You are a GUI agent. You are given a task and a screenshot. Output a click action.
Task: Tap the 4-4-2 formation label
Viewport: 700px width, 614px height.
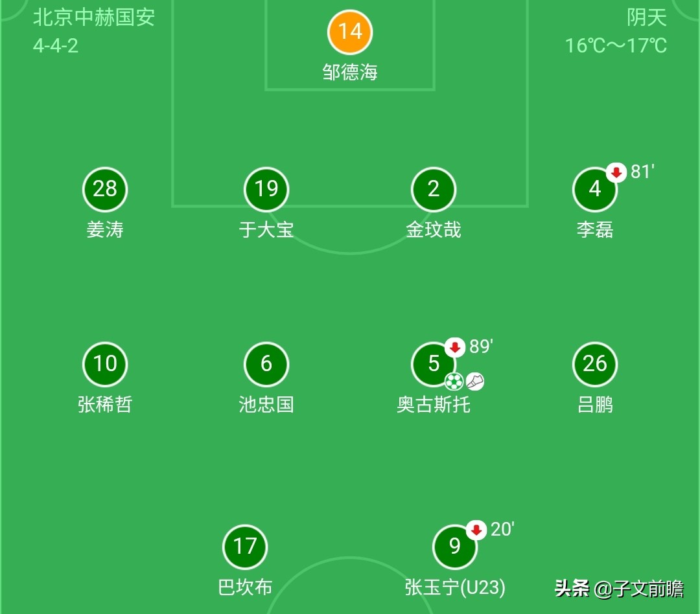coord(54,47)
